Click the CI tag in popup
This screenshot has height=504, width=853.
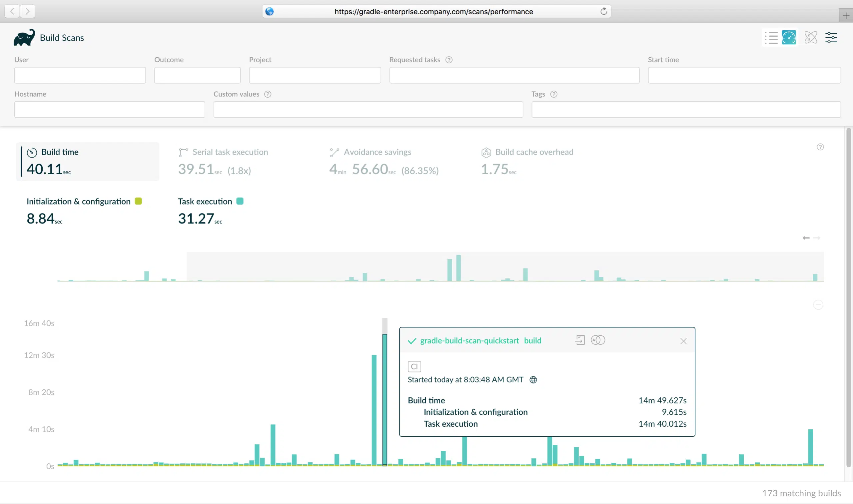pos(414,366)
